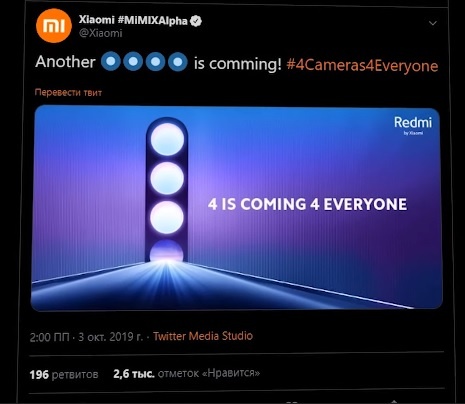Click the first blue circle emoji in tweet
Image resolution: width=465 pixels, height=404 pixels.
click(111, 62)
